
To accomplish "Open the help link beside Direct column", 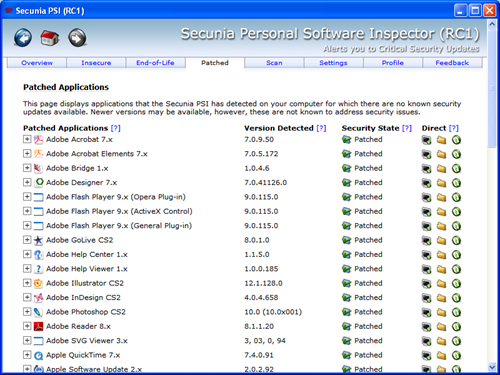I will click(x=454, y=128).
